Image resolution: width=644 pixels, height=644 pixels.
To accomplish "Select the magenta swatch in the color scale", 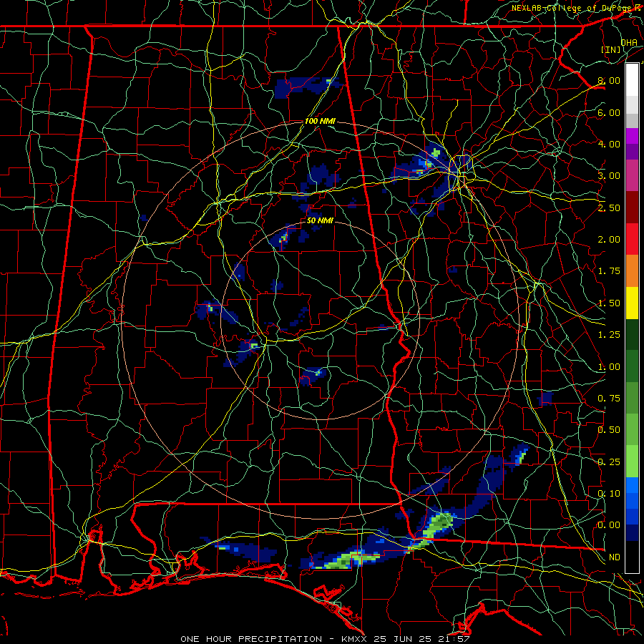I will (x=632, y=136).
